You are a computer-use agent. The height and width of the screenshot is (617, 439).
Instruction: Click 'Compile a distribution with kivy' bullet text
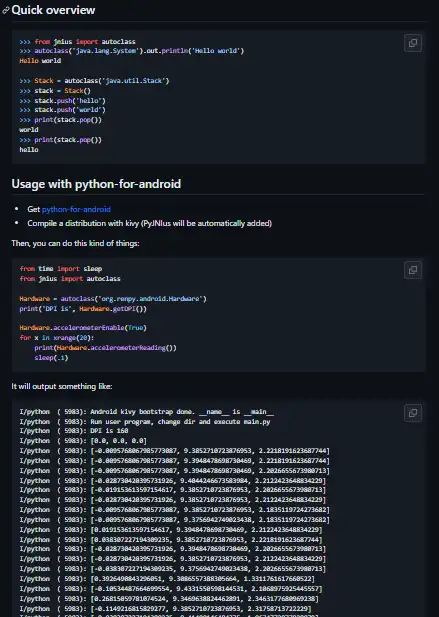tap(149, 223)
